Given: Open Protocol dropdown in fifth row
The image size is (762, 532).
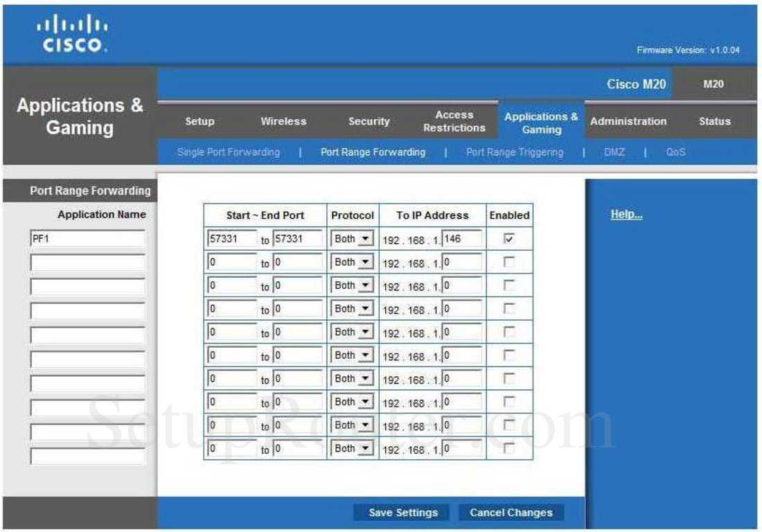Looking at the screenshot, I should pyautogui.click(x=353, y=332).
